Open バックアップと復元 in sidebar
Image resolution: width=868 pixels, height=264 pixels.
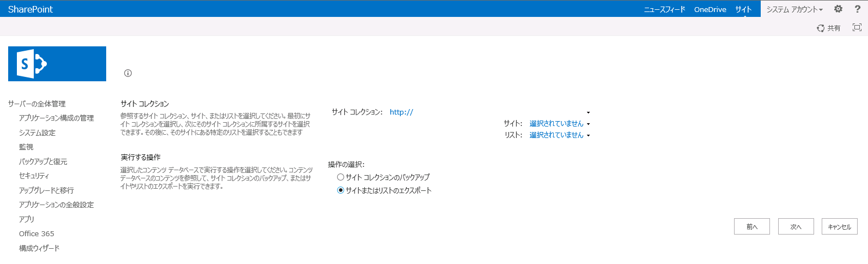[x=43, y=161]
